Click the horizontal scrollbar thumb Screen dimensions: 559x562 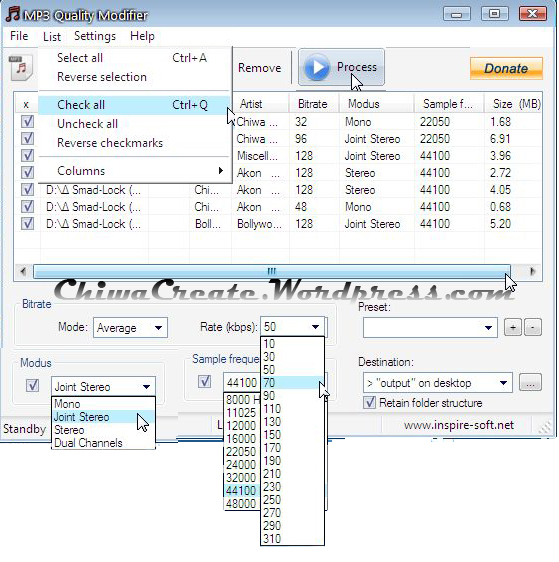point(272,271)
